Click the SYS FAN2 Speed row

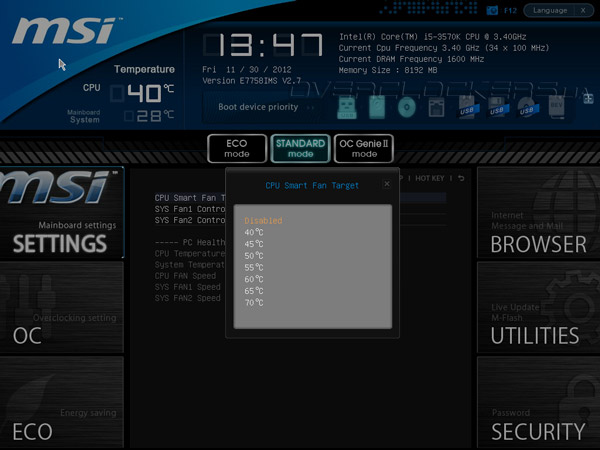coord(188,298)
